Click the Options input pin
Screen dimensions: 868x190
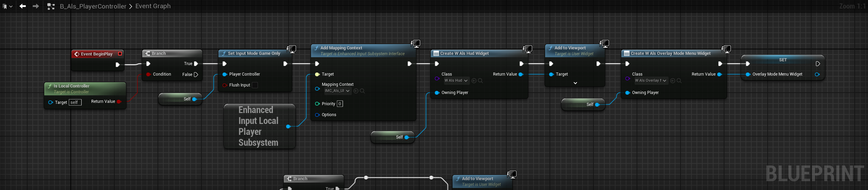tap(317, 115)
